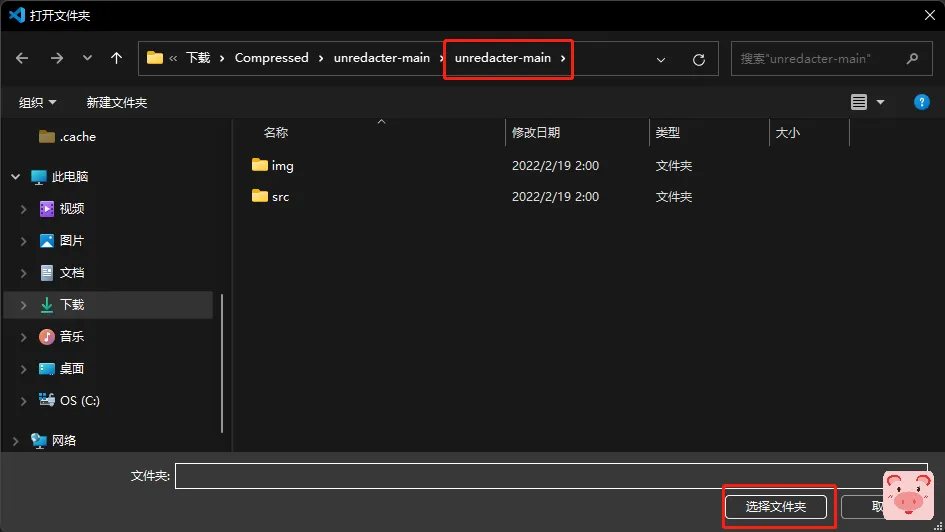Close the 打开文件夹 dialog
The image size is (945, 532).
[930, 15]
